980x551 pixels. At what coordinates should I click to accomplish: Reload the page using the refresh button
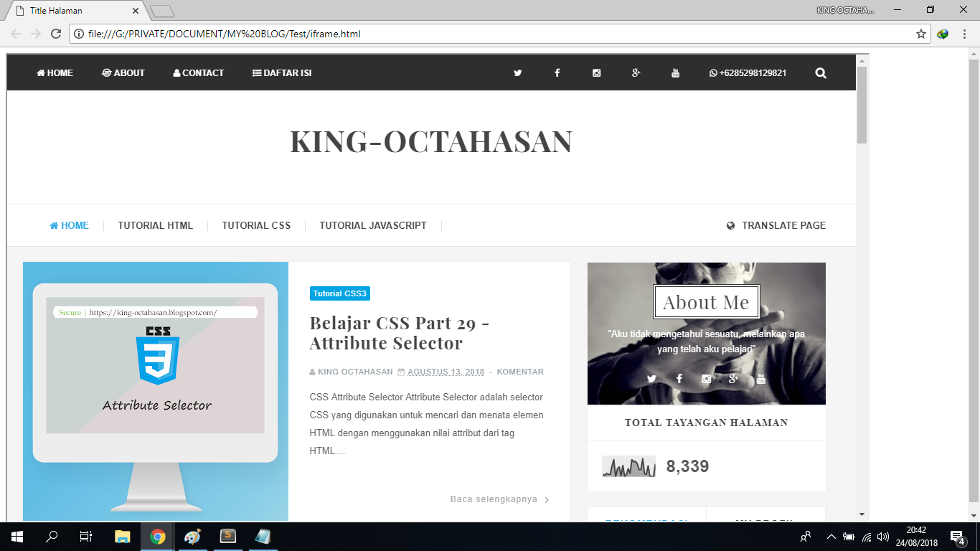click(56, 34)
